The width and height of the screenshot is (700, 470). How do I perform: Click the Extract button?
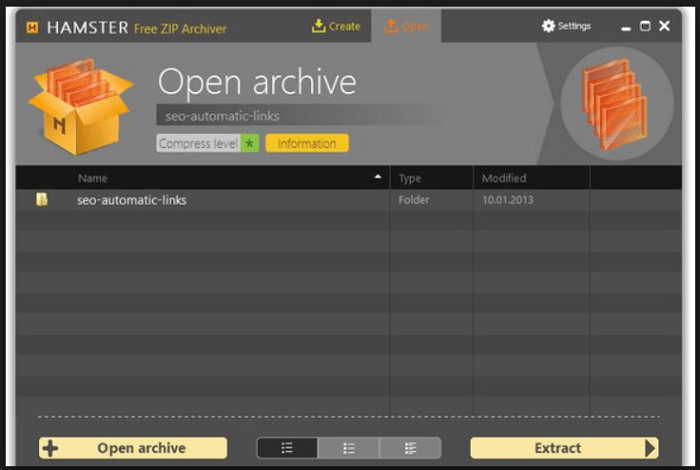tap(564, 448)
